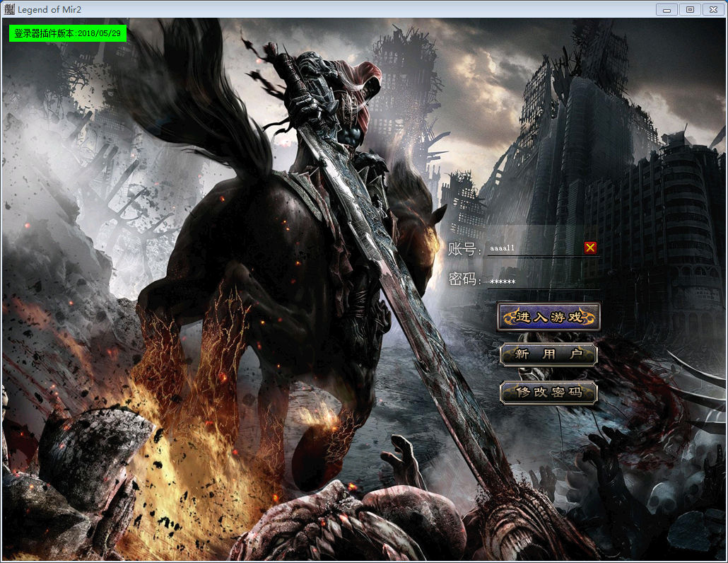Minimize the Legend of Mir2 window
Viewport: 728px width, 563px height.
pyautogui.click(x=667, y=9)
